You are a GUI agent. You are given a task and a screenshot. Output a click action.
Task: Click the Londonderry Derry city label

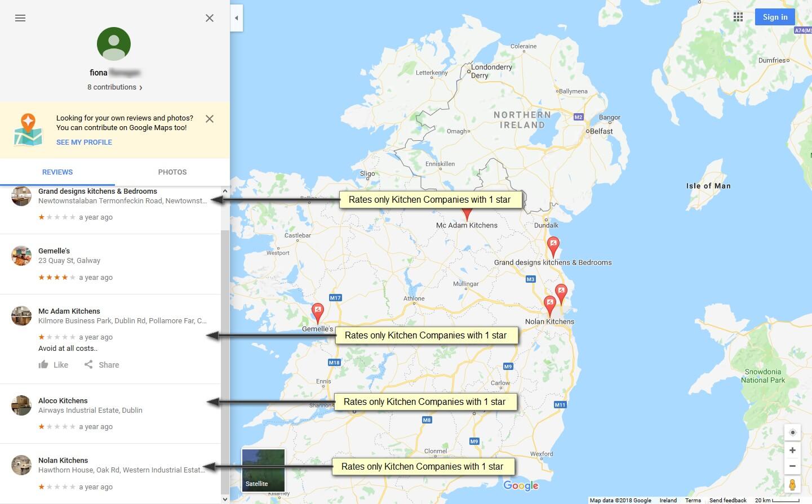tap(490, 71)
